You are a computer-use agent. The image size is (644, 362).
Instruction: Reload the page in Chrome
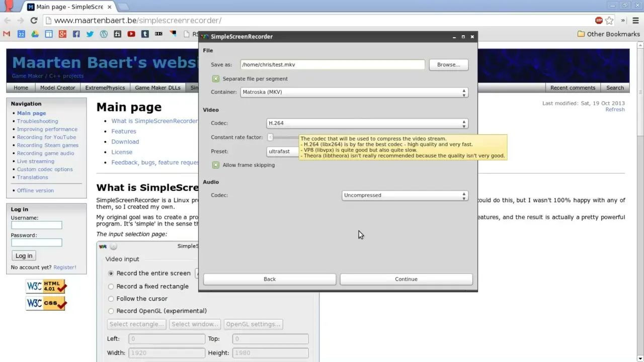click(x=34, y=21)
